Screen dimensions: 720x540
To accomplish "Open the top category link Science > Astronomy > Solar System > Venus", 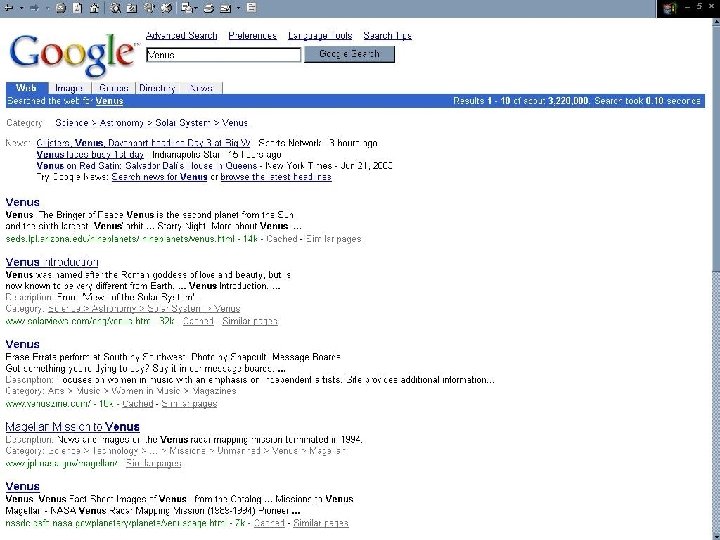I will (152, 123).
